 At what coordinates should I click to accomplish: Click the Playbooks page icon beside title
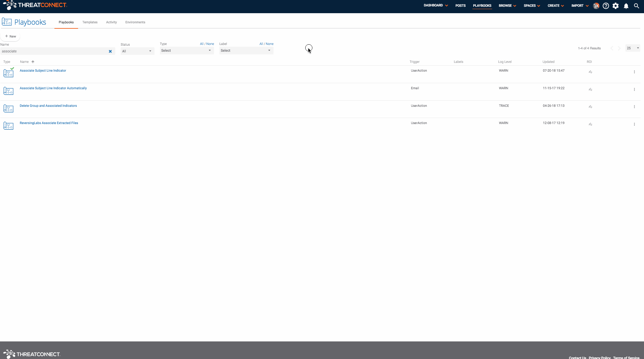point(7,22)
